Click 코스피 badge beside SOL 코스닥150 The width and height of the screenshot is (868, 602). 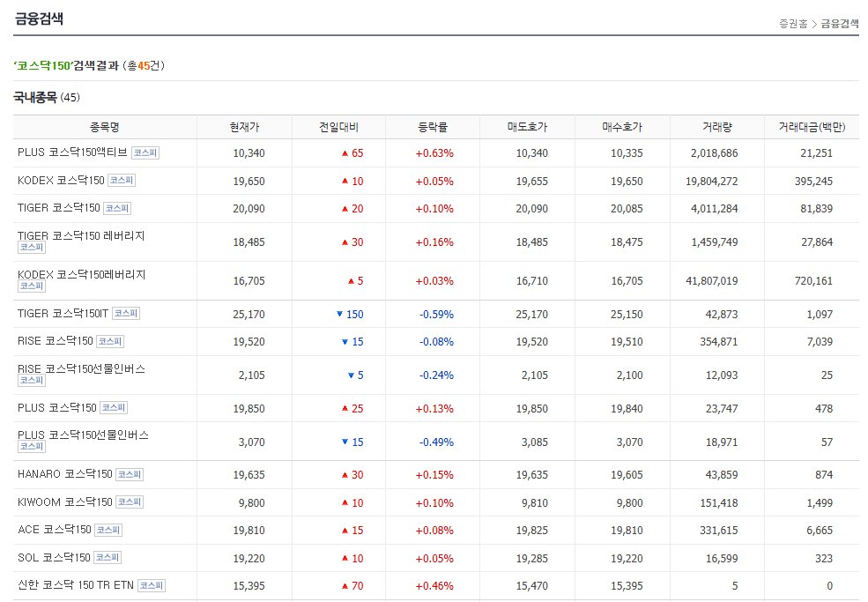[108, 558]
